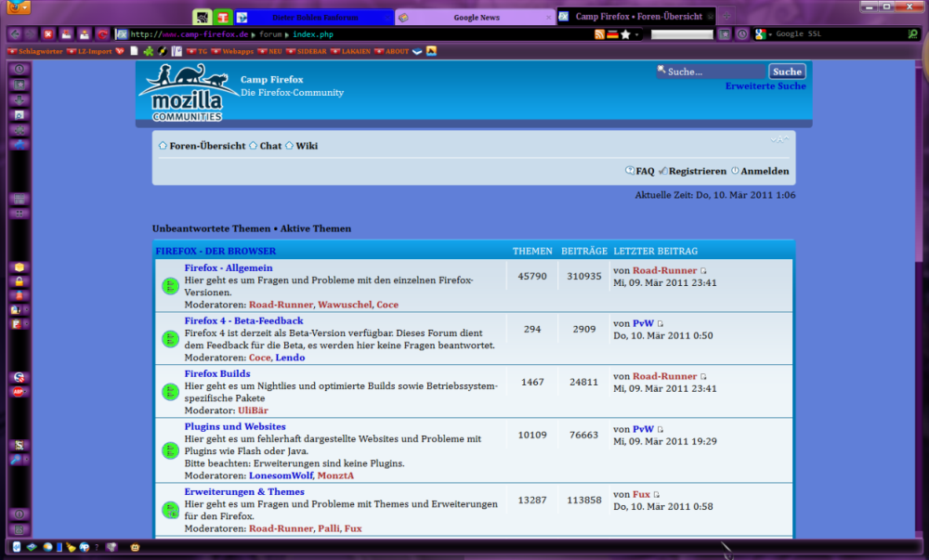Open the LAKAIEN bookmark folder
Screen dimensions: 929x560
tap(350, 51)
